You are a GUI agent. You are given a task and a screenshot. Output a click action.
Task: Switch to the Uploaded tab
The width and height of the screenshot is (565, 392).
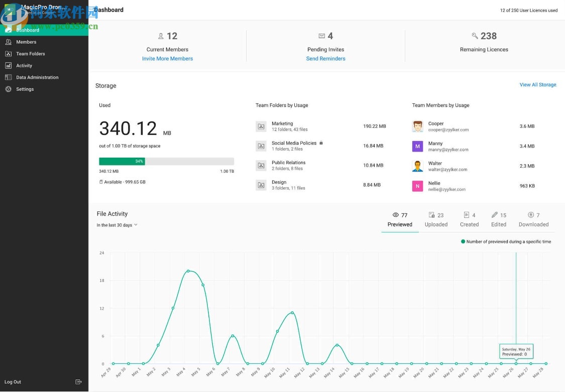tap(435, 224)
